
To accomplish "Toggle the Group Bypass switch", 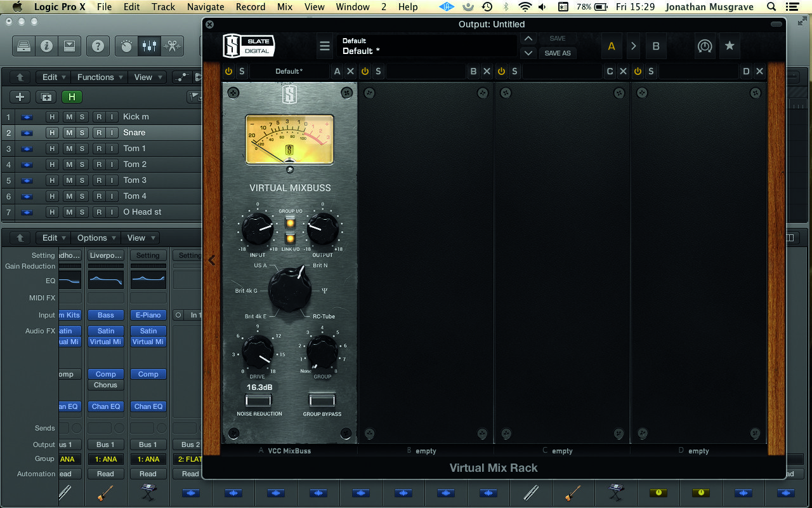I will [x=322, y=401].
